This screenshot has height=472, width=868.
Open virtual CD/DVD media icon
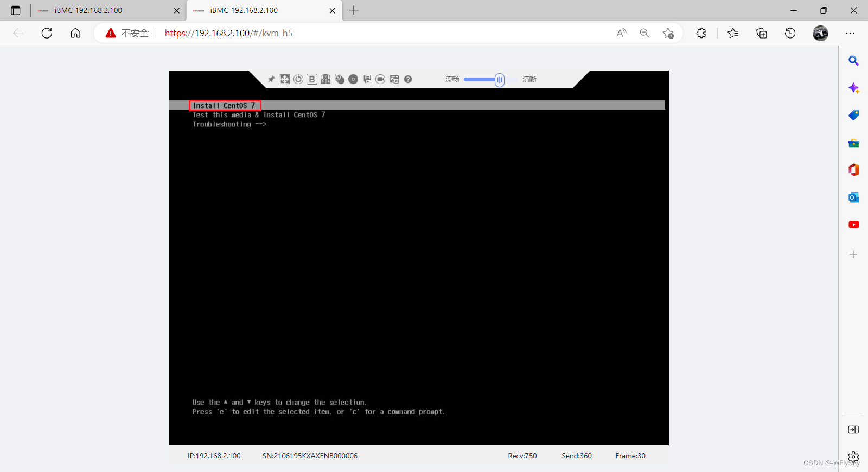point(353,79)
